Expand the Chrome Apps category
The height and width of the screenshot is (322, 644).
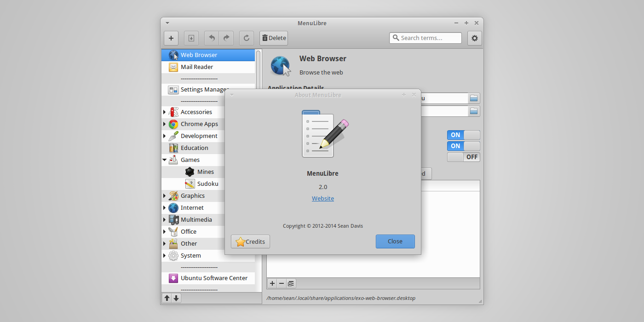(x=164, y=124)
